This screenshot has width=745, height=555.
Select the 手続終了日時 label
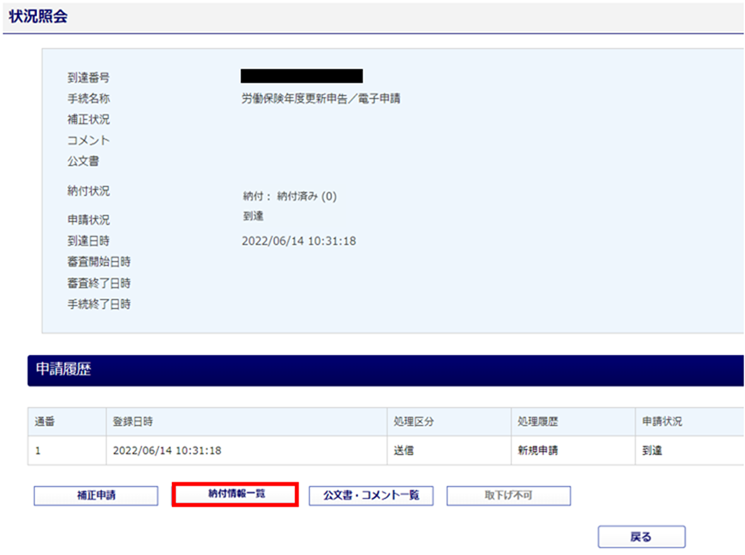click(x=99, y=304)
